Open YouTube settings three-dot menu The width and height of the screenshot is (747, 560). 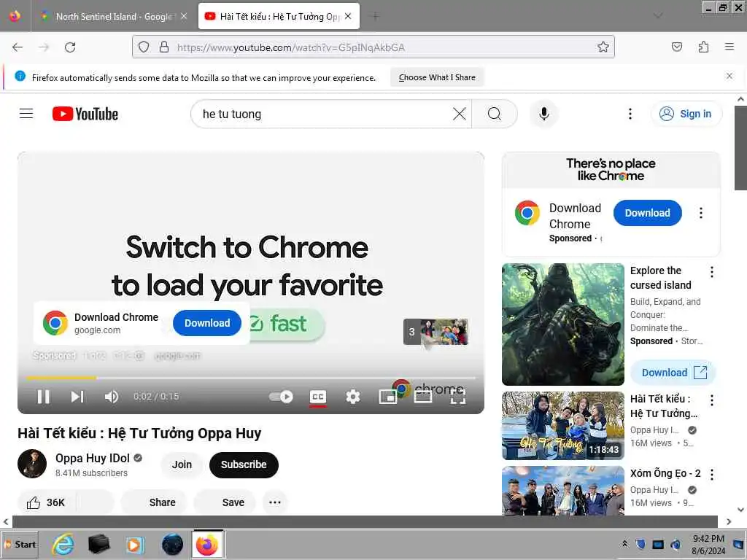pyautogui.click(x=630, y=114)
